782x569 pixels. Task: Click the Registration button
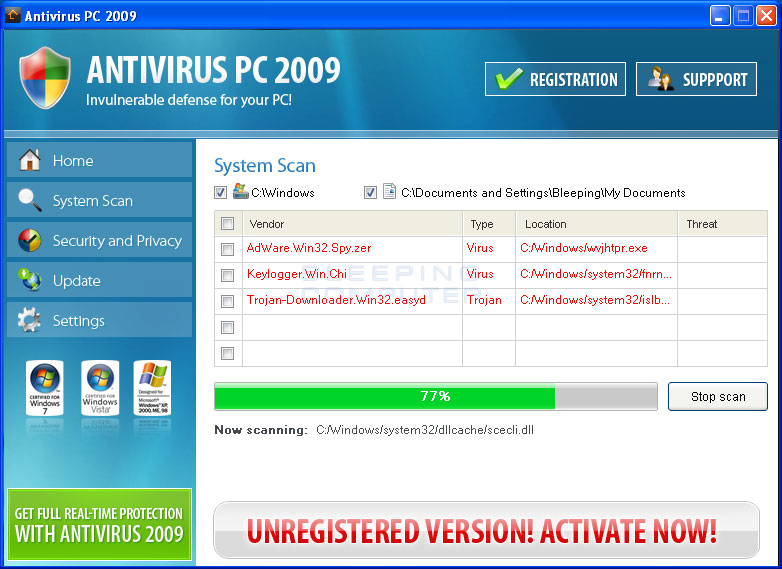click(555, 79)
